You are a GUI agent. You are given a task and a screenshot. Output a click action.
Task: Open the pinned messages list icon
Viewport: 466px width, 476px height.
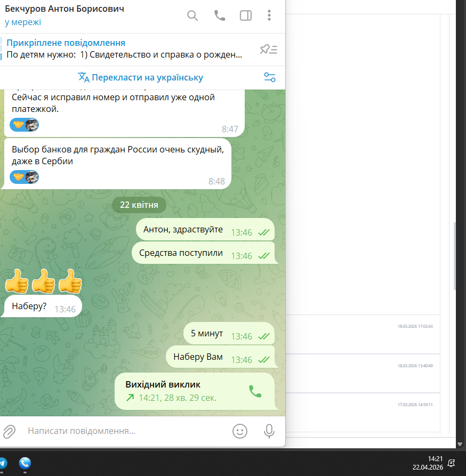coord(269,49)
